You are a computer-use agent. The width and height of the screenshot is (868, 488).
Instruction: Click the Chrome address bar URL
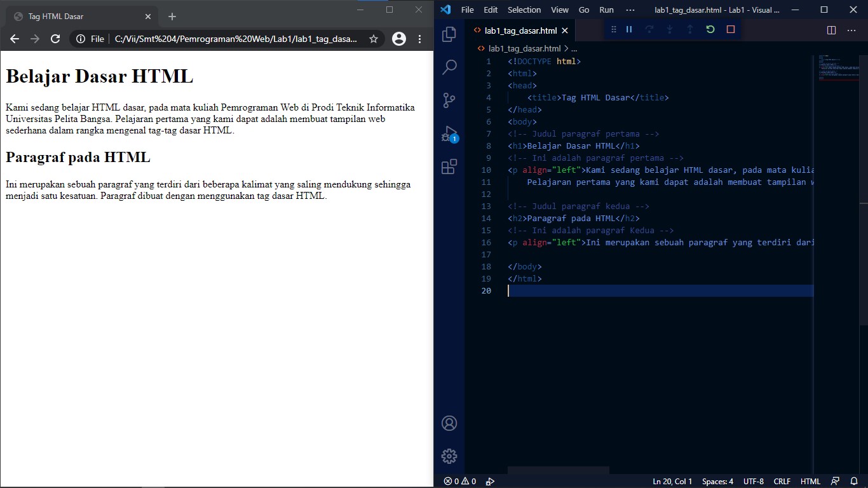click(x=236, y=39)
